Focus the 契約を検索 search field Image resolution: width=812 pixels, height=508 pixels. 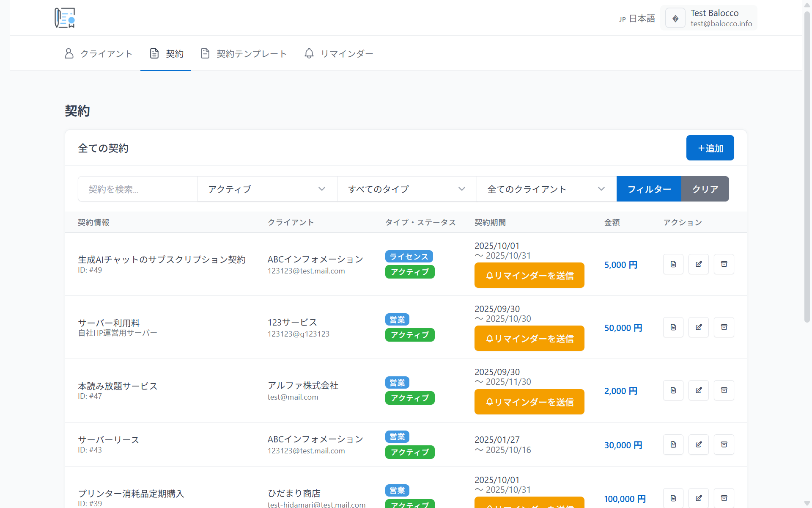pos(137,189)
